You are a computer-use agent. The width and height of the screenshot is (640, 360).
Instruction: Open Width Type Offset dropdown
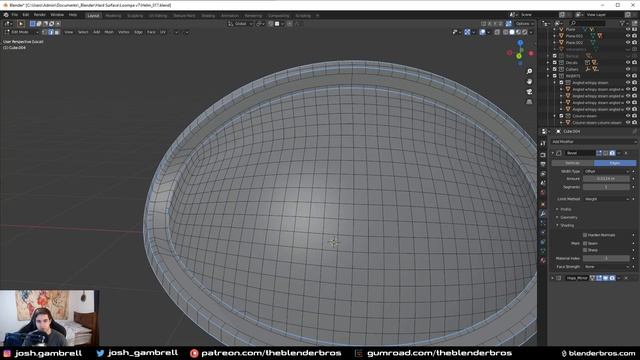tap(607, 171)
